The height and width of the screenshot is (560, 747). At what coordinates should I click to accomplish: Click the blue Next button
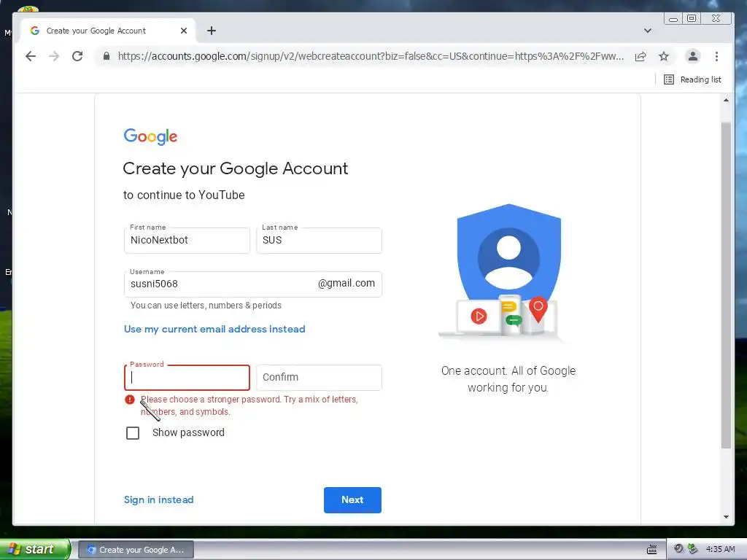point(352,500)
